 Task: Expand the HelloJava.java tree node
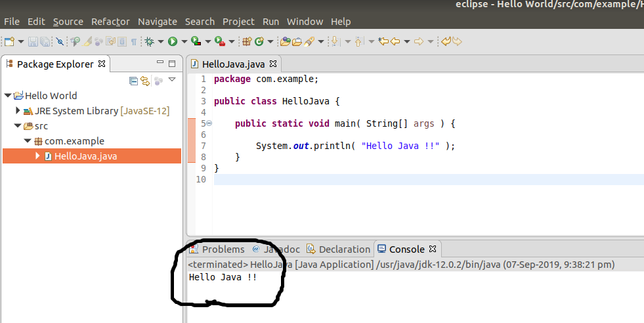37,156
